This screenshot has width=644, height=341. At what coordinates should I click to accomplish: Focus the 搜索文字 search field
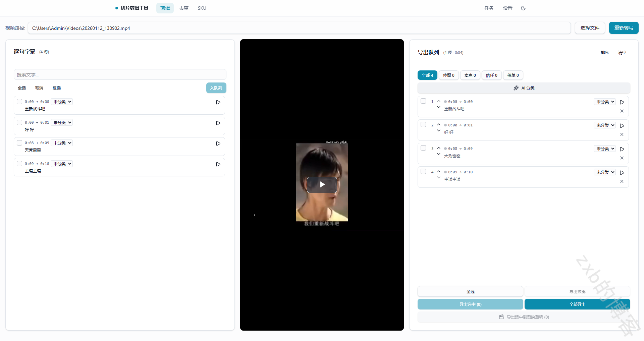click(120, 74)
